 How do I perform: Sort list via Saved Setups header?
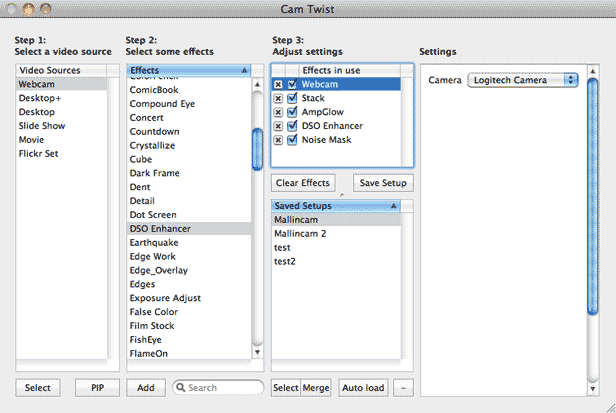point(393,205)
